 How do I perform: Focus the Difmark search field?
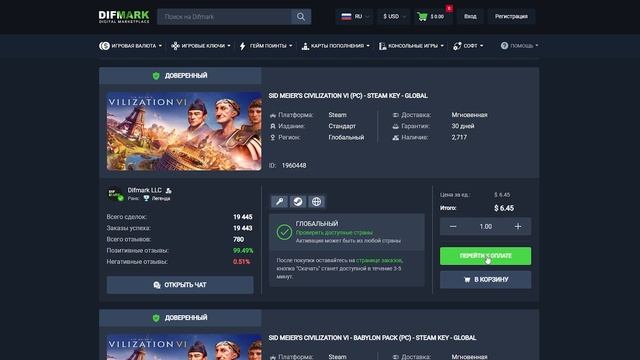(224, 17)
